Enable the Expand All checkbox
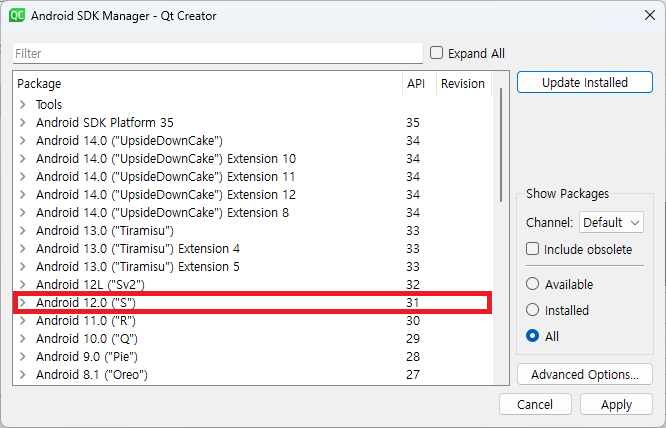Image resolution: width=666 pixels, height=428 pixels. coord(437,53)
